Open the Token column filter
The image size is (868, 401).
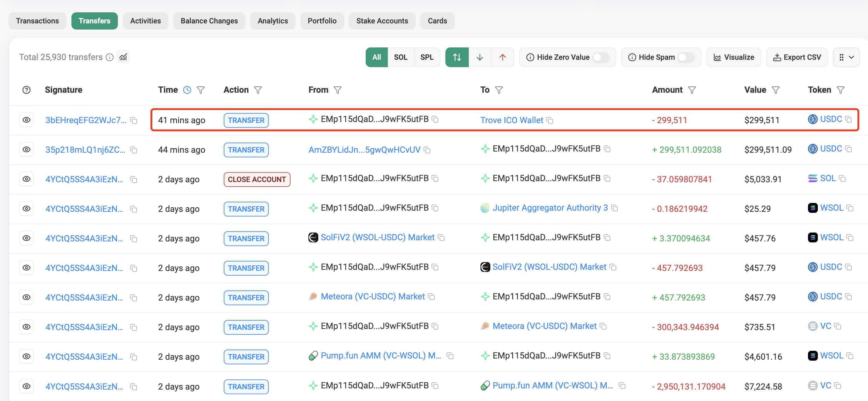tap(840, 90)
